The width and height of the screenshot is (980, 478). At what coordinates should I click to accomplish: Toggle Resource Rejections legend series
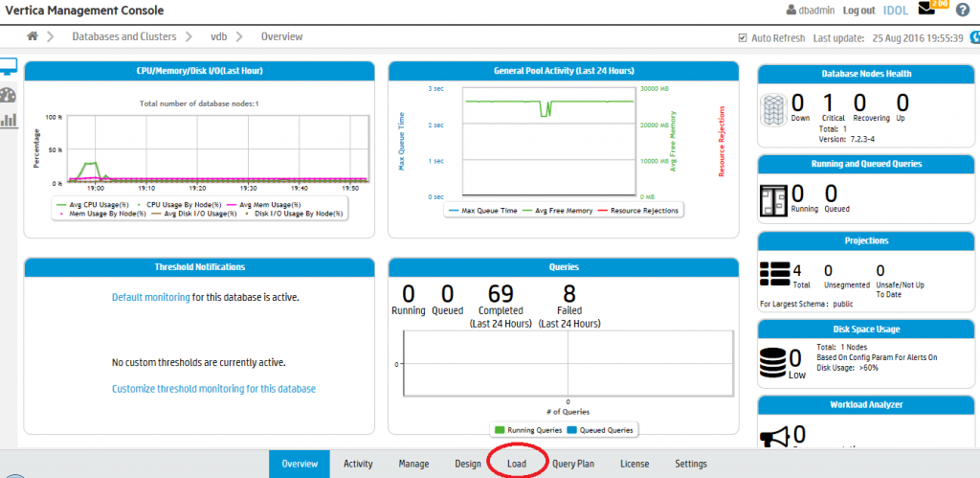[638, 211]
